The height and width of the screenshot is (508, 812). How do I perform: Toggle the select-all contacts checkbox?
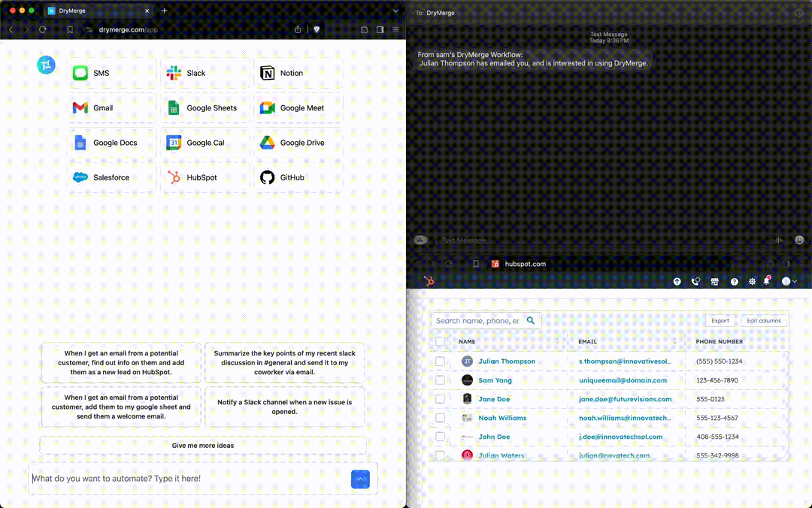pos(440,341)
